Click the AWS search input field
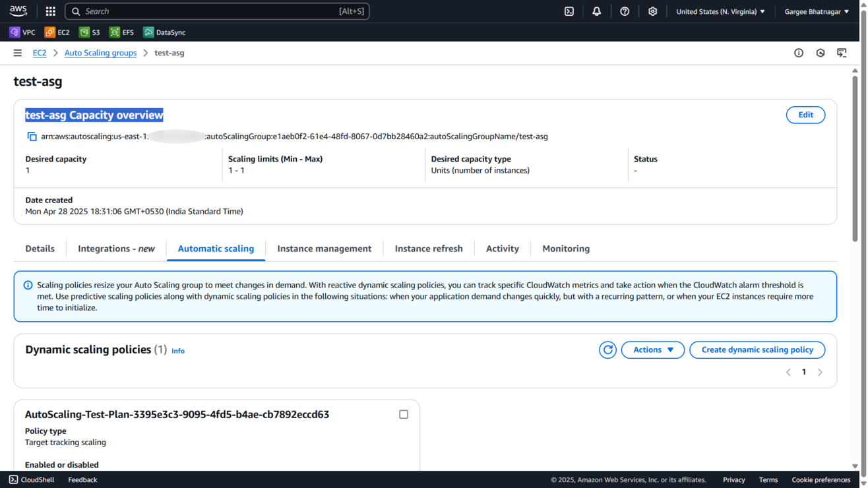This screenshot has height=488, width=868. click(x=217, y=11)
